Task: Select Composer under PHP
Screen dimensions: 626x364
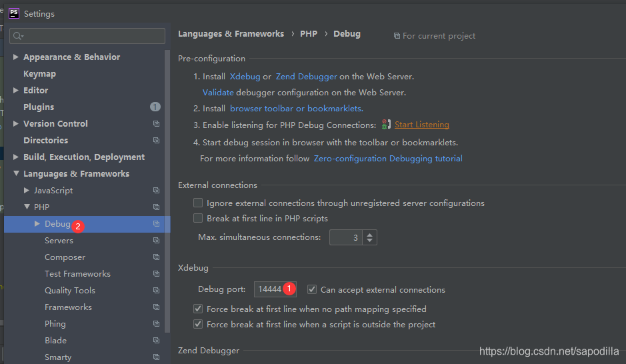Action: pyautogui.click(x=65, y=257)
